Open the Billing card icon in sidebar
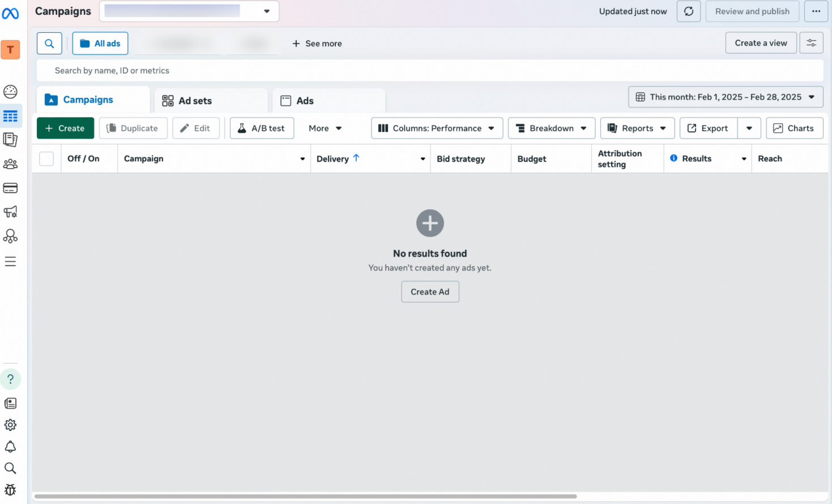832x504 pixels. (x=10, y=188)
